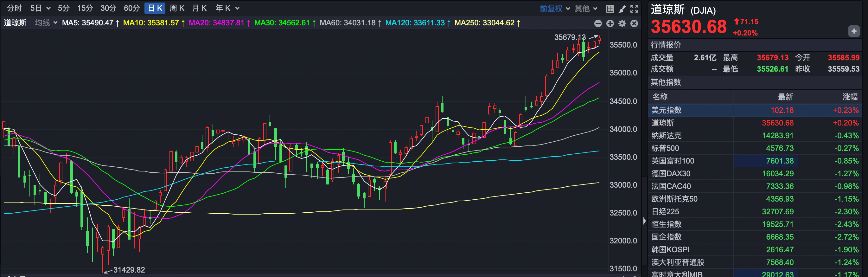Remove moving average indicator with X icon

click(634, 23)
